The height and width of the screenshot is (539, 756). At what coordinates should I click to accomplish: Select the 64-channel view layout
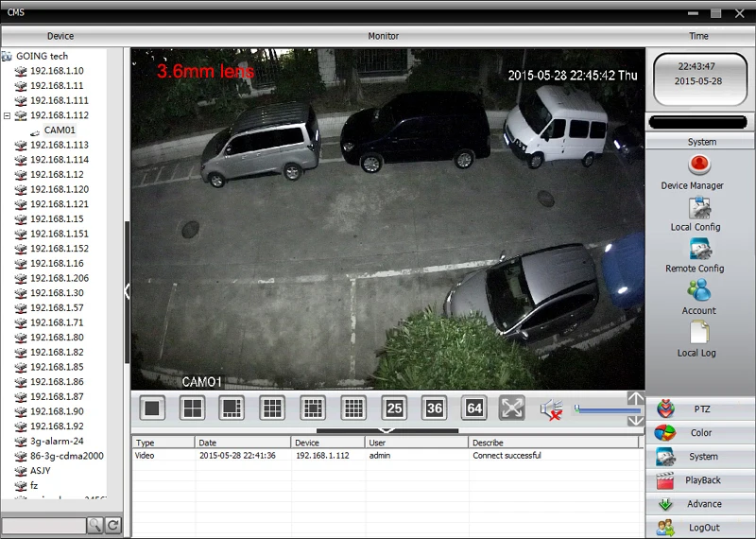coord(474,409)
